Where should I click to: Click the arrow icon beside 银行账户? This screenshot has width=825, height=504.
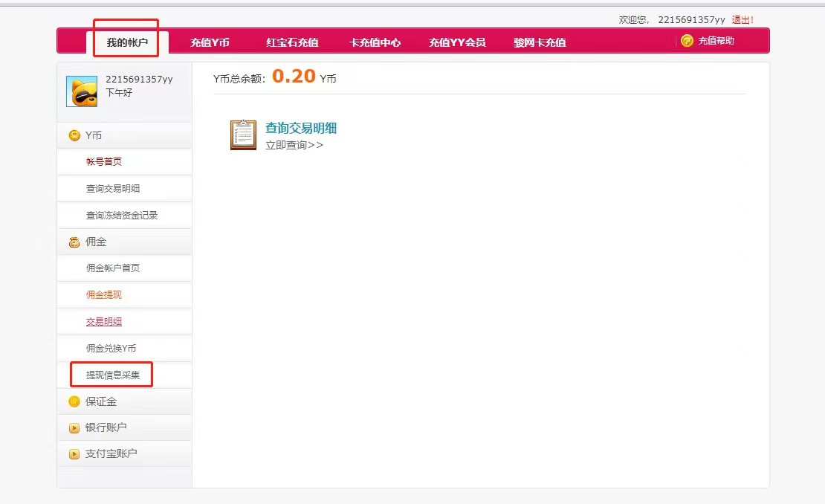pyautogui.click(x=74, y=427)
